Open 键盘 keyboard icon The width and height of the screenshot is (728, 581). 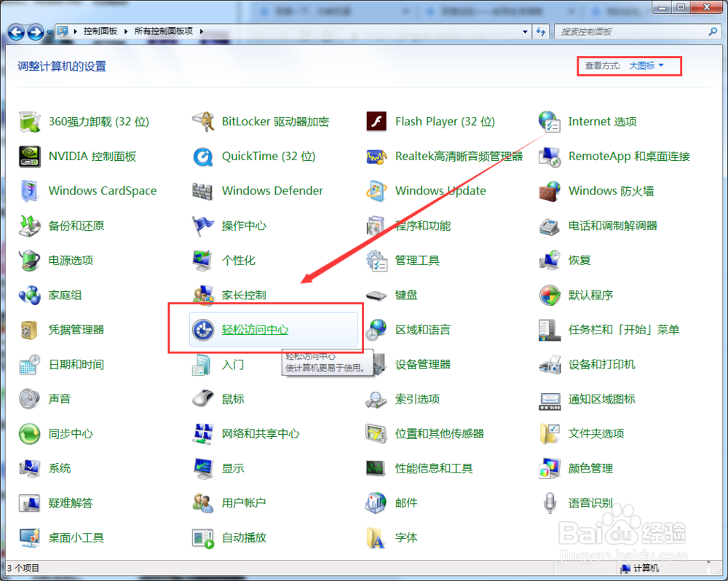tap(376, 296)
